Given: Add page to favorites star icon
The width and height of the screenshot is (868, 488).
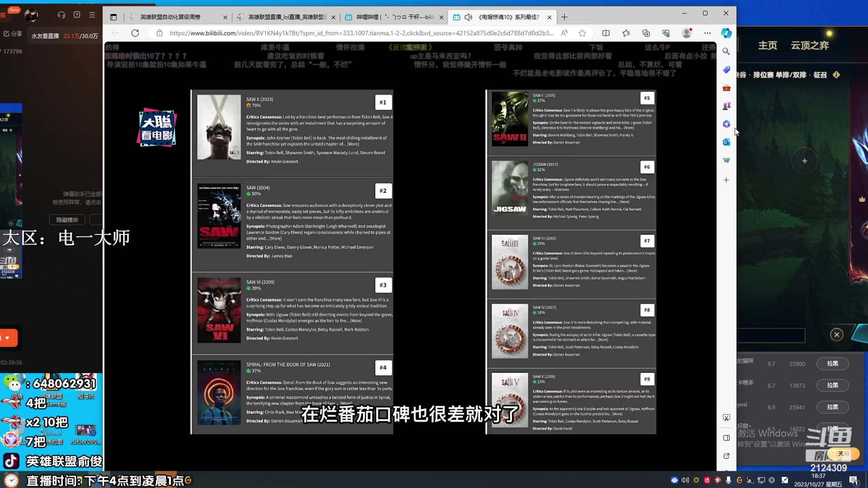Looking at the screenshot, I should tap(582, 33).
